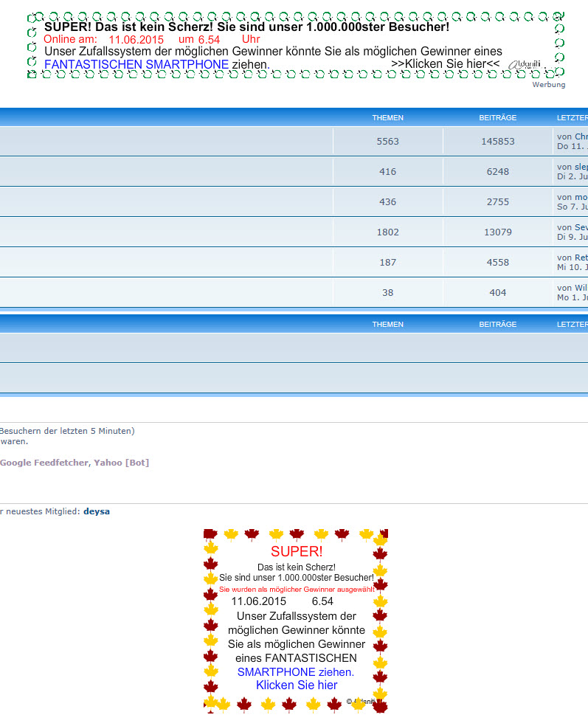The width and height of the screenshot is (588, 715).
Task: Click 'Besuchern der letzten 5 Minuten' text
Action: 66,431
